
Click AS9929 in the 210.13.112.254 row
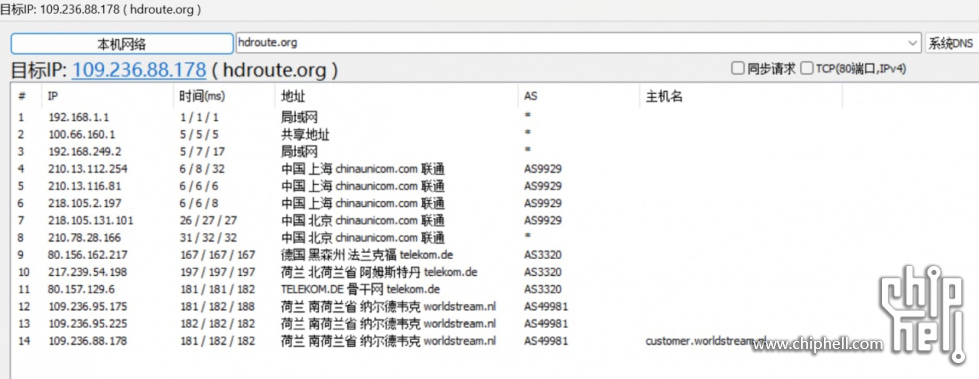point(543,169)
